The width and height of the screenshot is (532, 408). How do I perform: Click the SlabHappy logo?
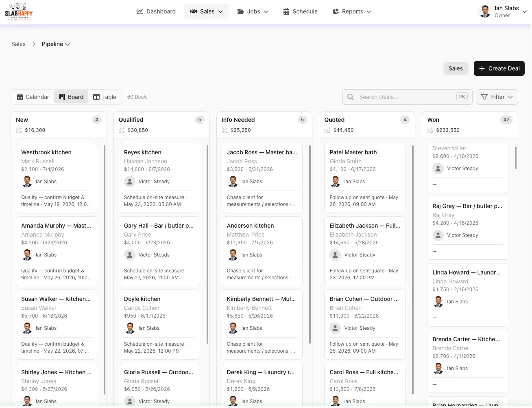[x=19, y=11]
